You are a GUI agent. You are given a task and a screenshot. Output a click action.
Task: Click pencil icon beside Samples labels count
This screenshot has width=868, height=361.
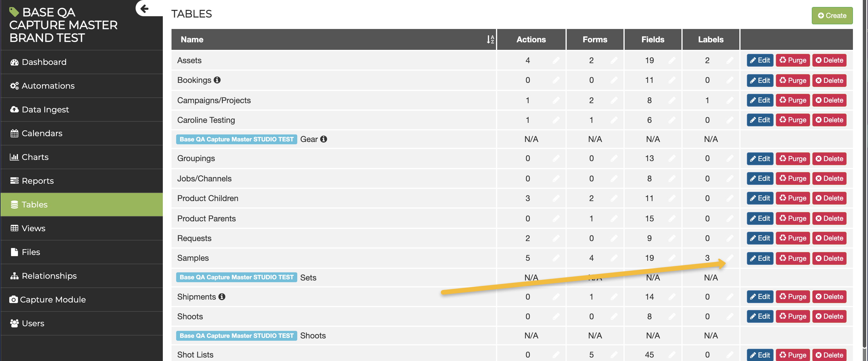[730, 258]
